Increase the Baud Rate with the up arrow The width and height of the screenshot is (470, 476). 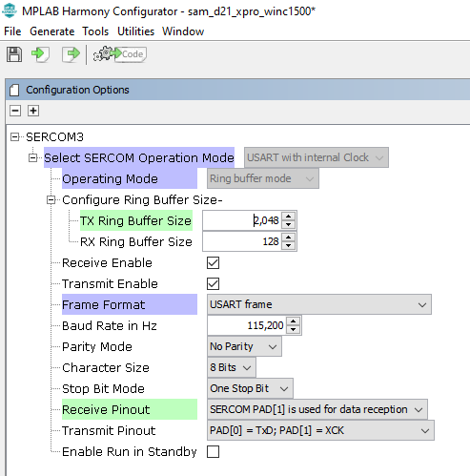[294, 321]
